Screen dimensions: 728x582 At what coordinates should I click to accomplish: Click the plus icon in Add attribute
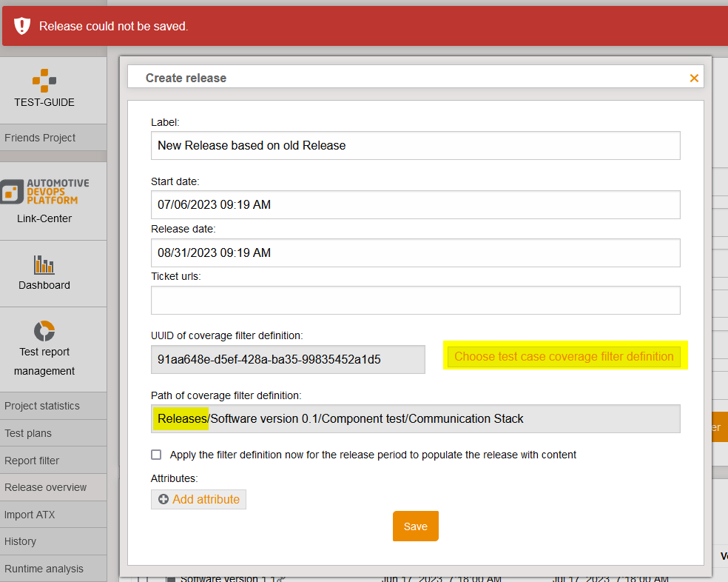164,500
